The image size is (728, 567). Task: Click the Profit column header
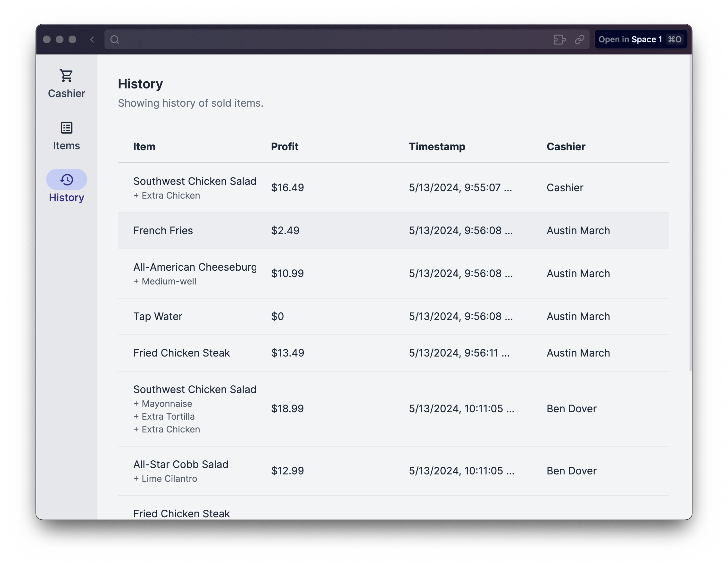284,147
